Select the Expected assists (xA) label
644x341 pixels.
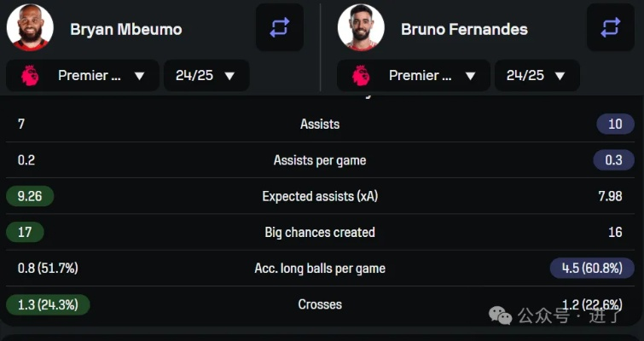pyautogui.click(x=320, y=196)
